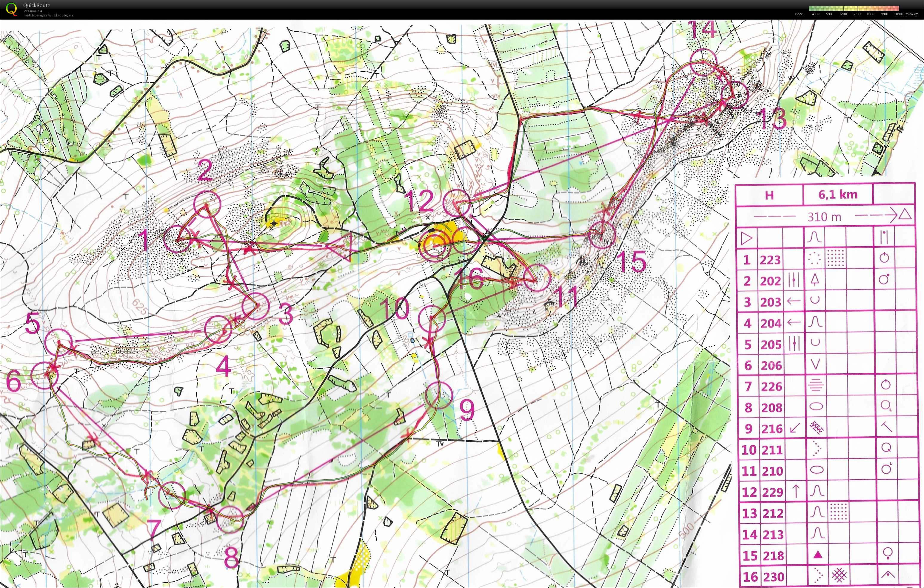Click the tree symbol in row 2
The image size is (924, 588).
[815, 280]
